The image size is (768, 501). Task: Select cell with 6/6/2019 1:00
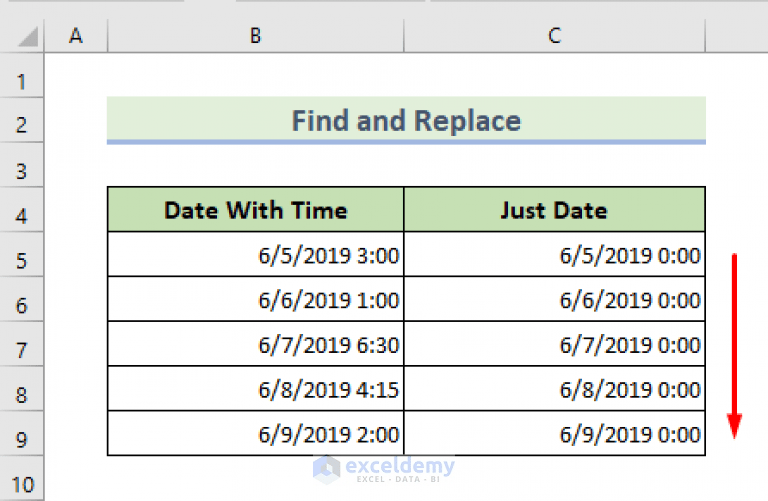(256, 299)
